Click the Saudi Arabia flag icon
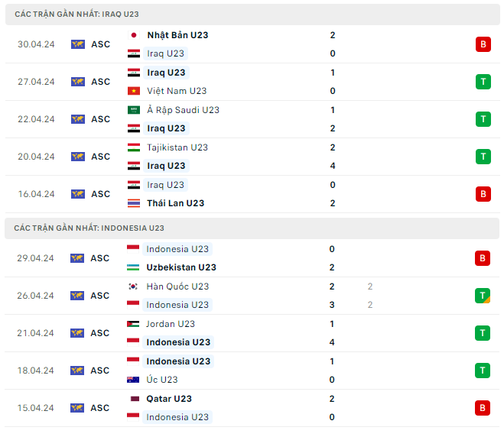The height and width of the screenshot is (437, 504). click(x=134, y=110)
